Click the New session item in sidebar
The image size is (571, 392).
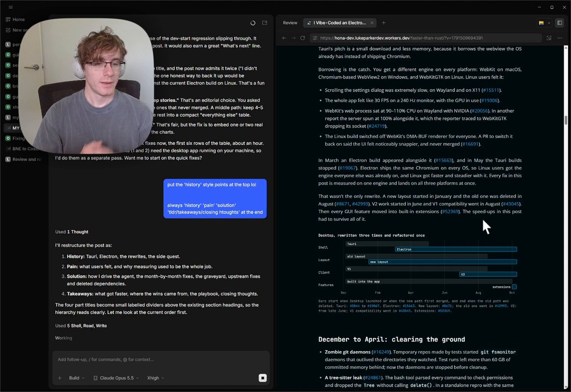(16, 30)
